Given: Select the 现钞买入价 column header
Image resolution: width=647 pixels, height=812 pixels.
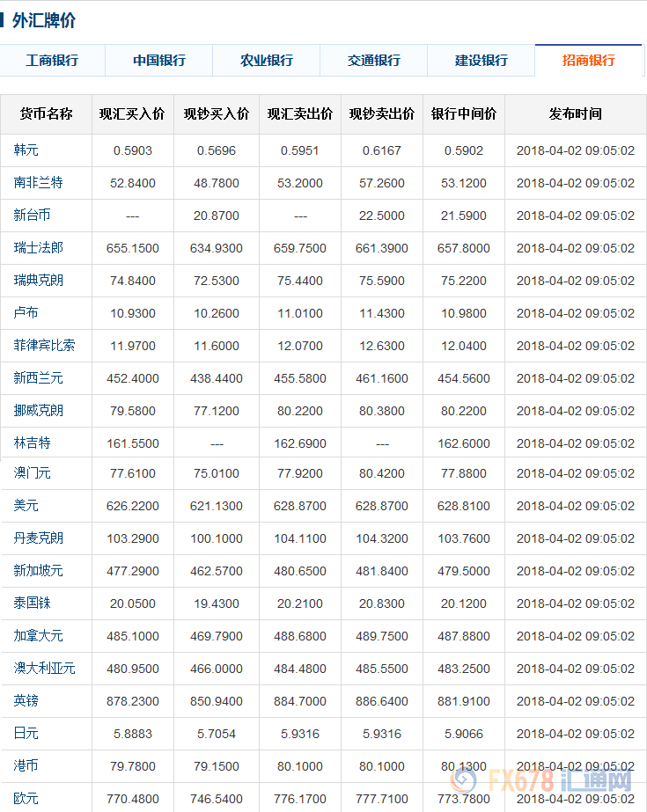Looking at the screenshot, I should tap(217, 114).
